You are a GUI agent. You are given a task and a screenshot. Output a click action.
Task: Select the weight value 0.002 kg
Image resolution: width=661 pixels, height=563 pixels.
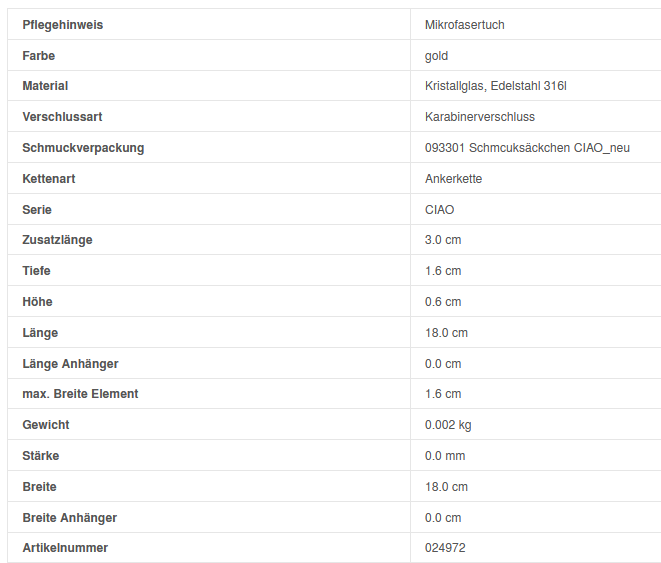(448, 425)
